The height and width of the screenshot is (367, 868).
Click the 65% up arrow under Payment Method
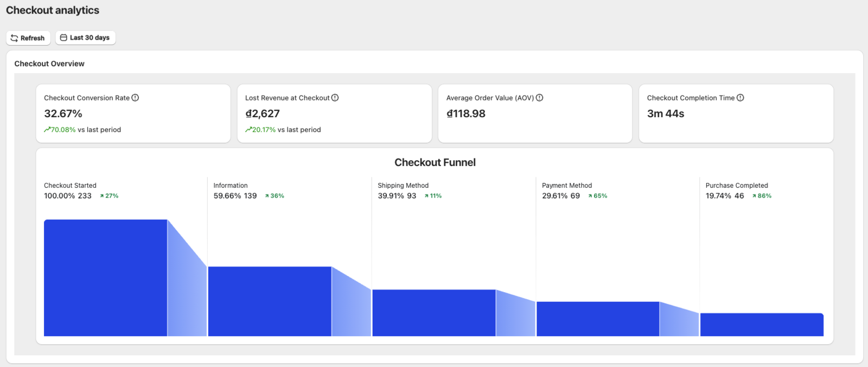590,196
